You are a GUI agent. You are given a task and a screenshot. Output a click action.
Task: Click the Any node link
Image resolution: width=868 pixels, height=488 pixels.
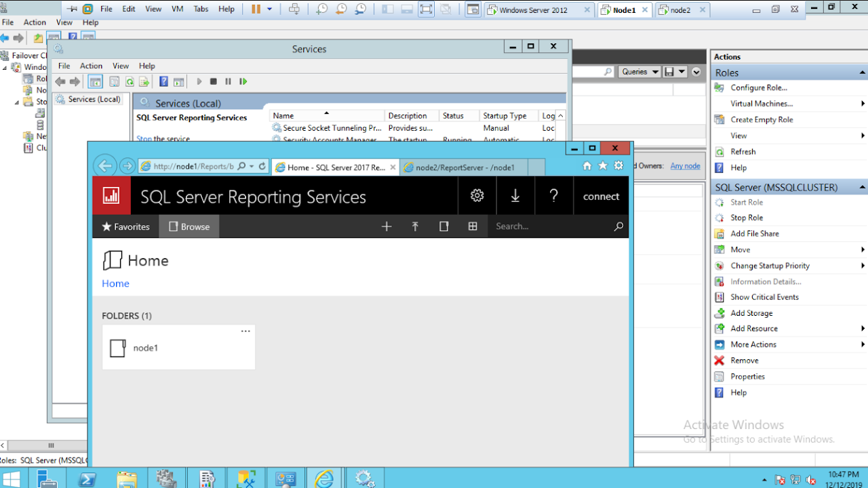[685, 166]
